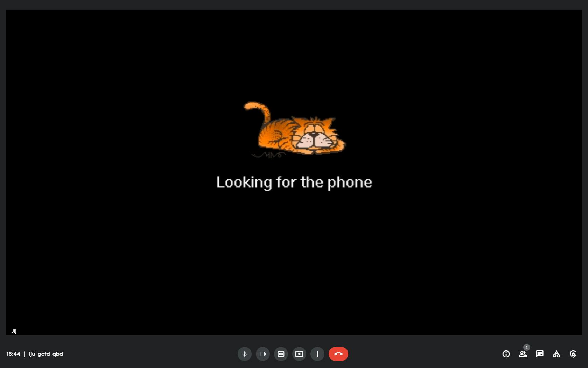Select the orange cat video tile image
The image size is (588, 368).
(x=294, y=130)
